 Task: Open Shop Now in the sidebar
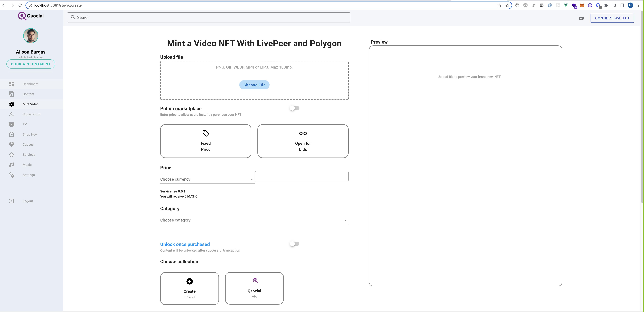tap(31, 134)
